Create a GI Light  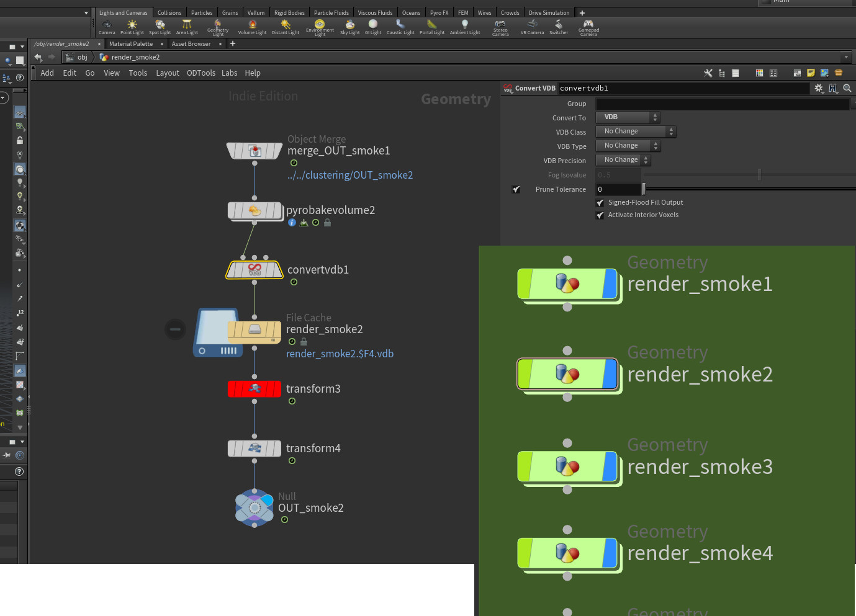click(x=373, y=27)
